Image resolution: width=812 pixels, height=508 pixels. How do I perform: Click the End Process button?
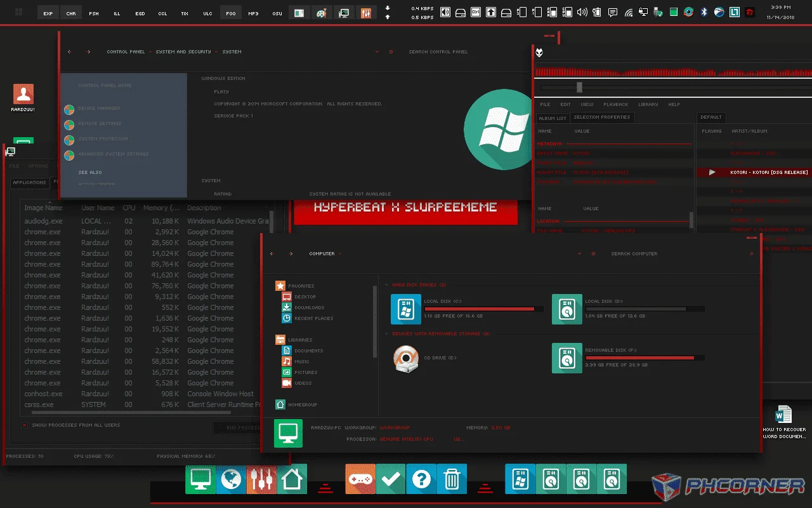click(239, 427)
